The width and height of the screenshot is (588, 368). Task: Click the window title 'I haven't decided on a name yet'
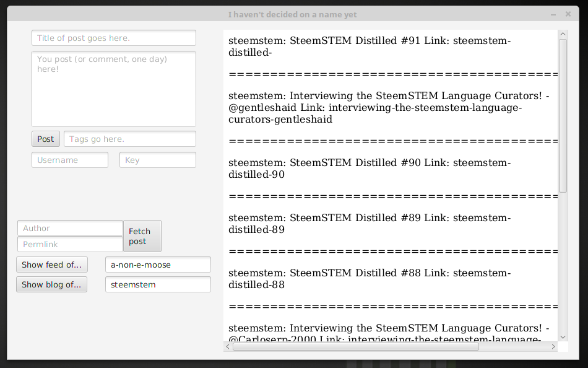coord(293,14)
